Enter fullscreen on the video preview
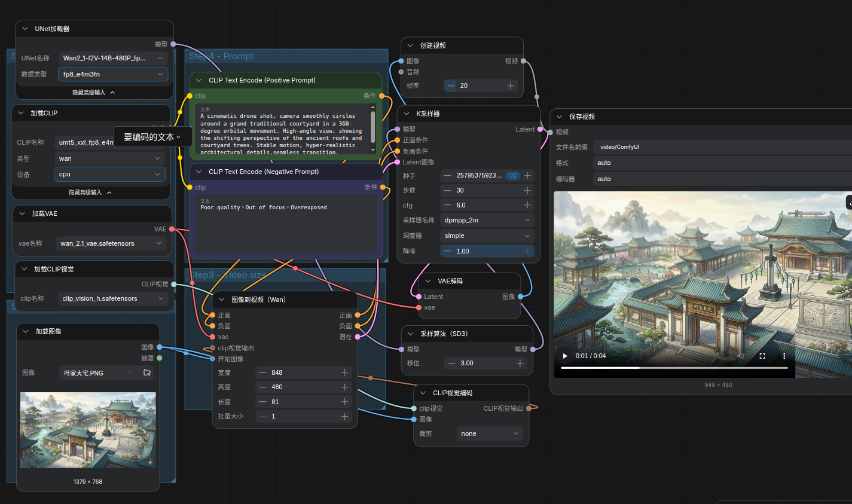 tap(762, 356)
